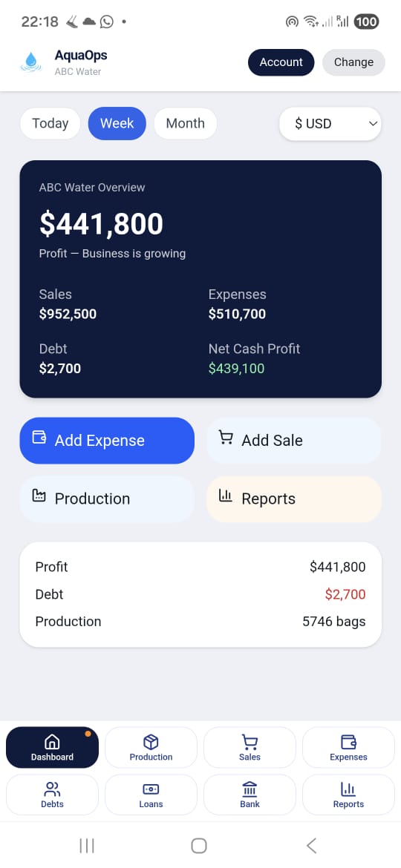
Task: Click the 'Profit — Business is growing' text
Action: (112, 254)
